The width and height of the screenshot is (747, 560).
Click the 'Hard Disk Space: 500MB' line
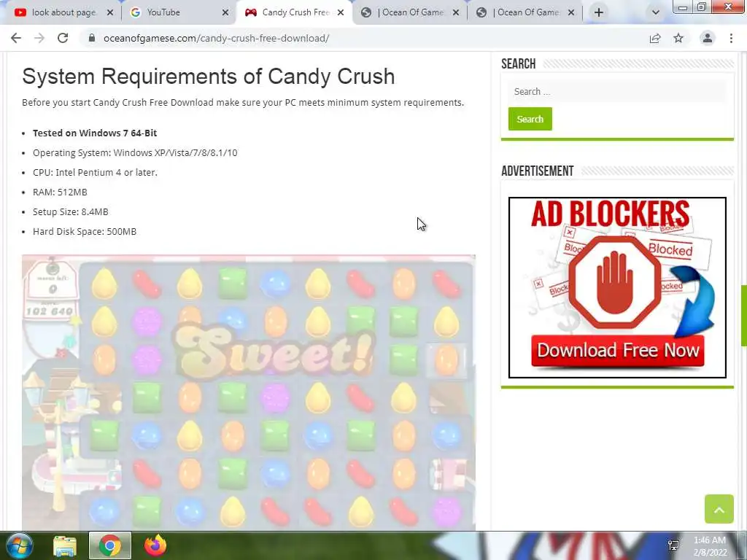[x=85, y=231]
